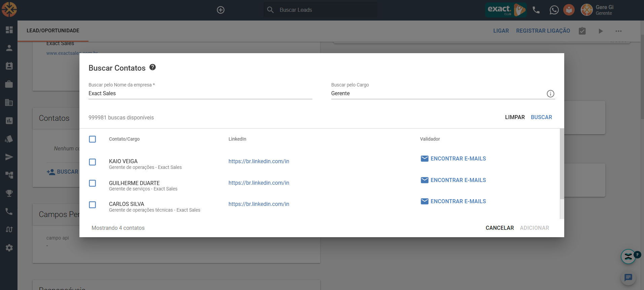The width and height of the screenshot is (644, 290).
Task: Toggle the select-all checkbox in Contato/Cargo header
Action: coord(92,139)
